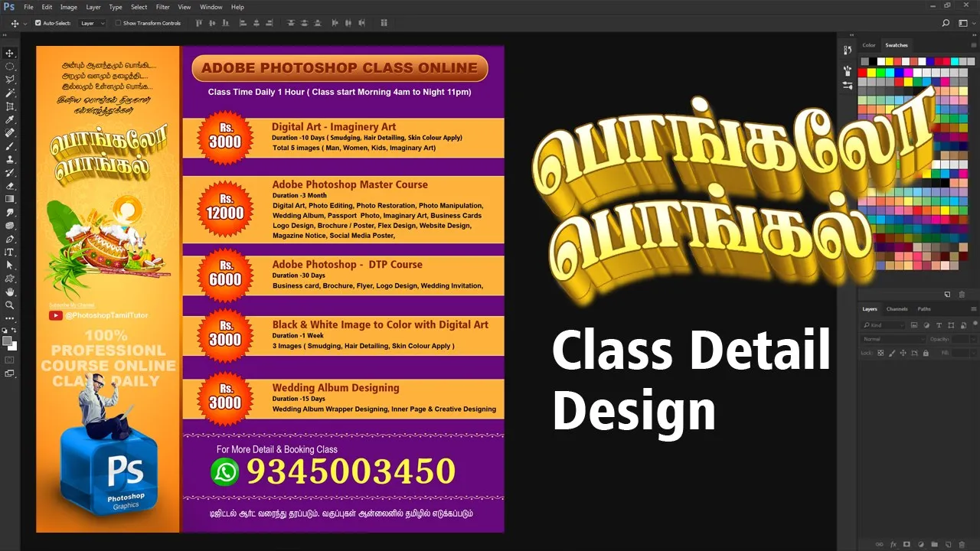Image resolution: width=980 pixels, height=551 pixels.
Task: Open the layer Kind filter dropdown
Action: (884, 325)
